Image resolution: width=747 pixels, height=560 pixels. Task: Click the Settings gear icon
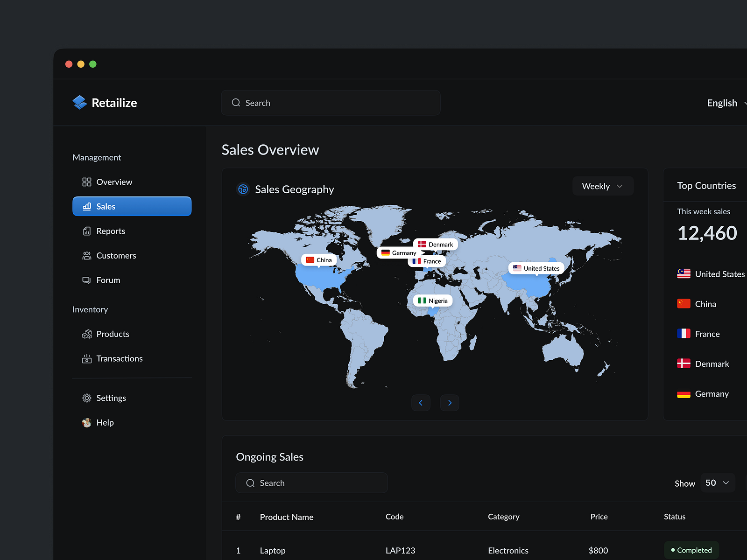coord(86,398)
